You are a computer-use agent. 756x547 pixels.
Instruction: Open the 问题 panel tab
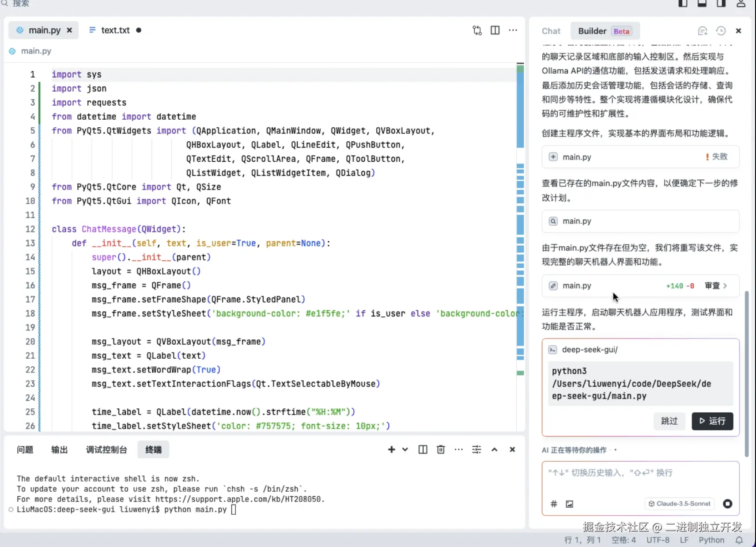click(x=25, y=450)
